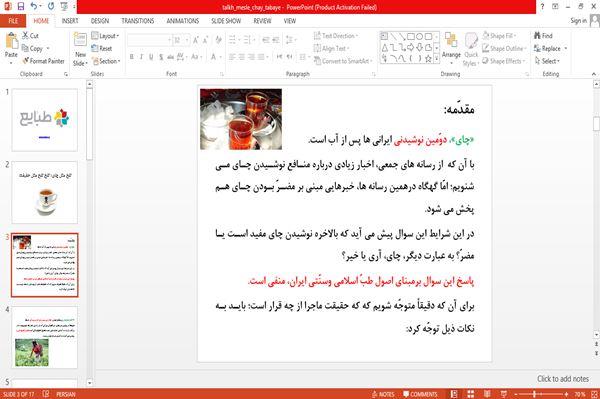
Task: Open the Shape Fill dropdown
Action: pos(499,36)
